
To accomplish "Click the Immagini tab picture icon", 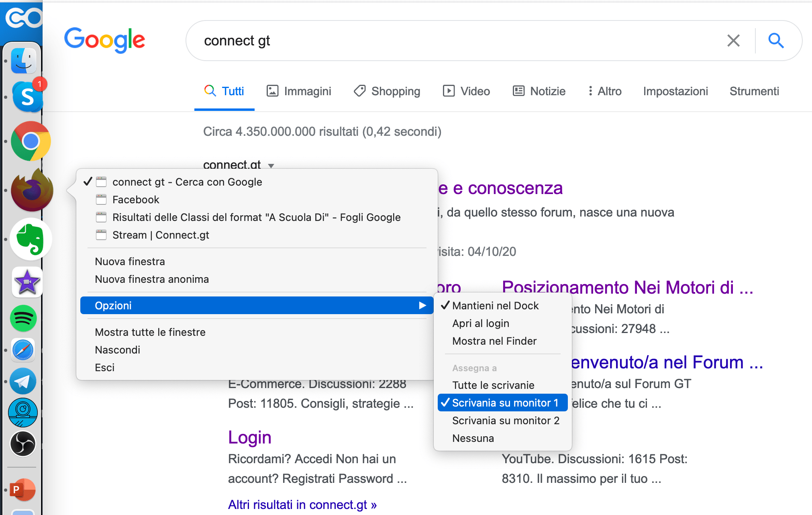I will [x=272, y=91].
